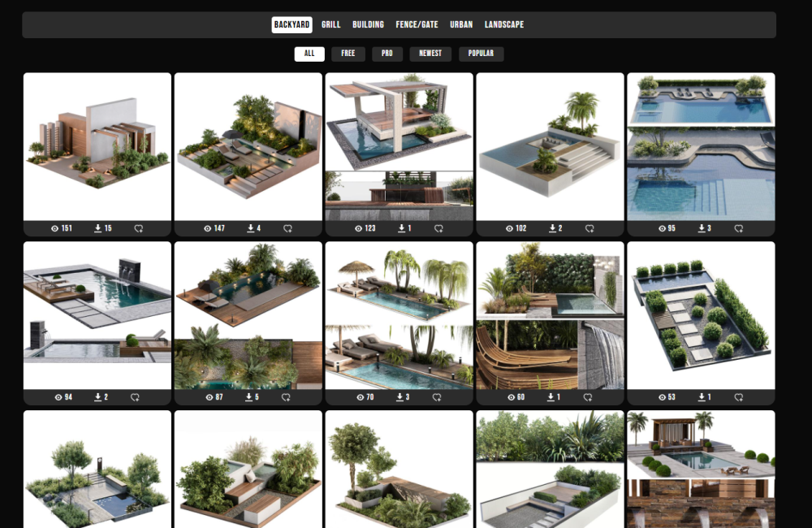This screenshot has width=812, height=528.
Task: Click the download icon on 147-views card
Action: coord(250,229)
